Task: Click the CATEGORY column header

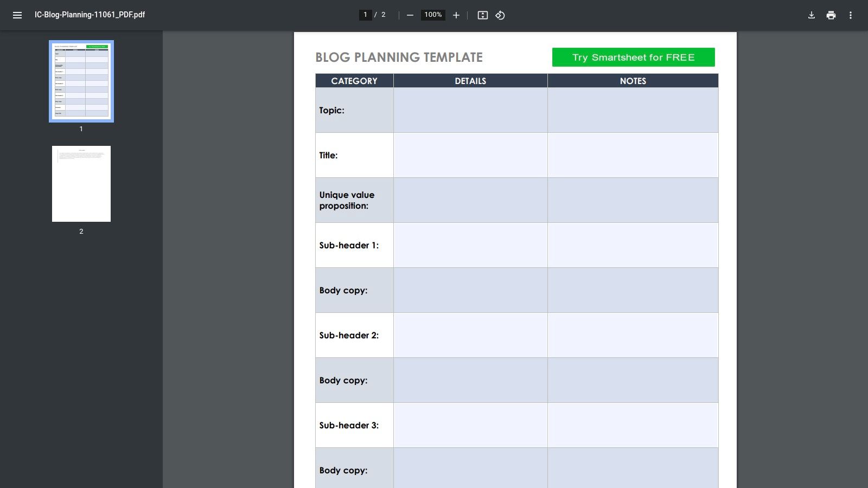Action: tap(354, 81)
